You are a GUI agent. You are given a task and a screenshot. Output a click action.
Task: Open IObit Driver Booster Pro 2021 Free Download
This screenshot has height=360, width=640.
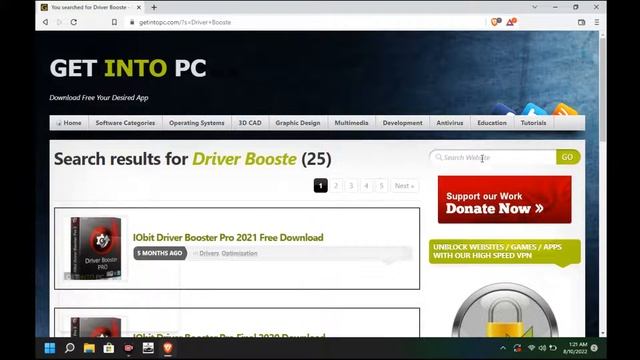[228, 237]
